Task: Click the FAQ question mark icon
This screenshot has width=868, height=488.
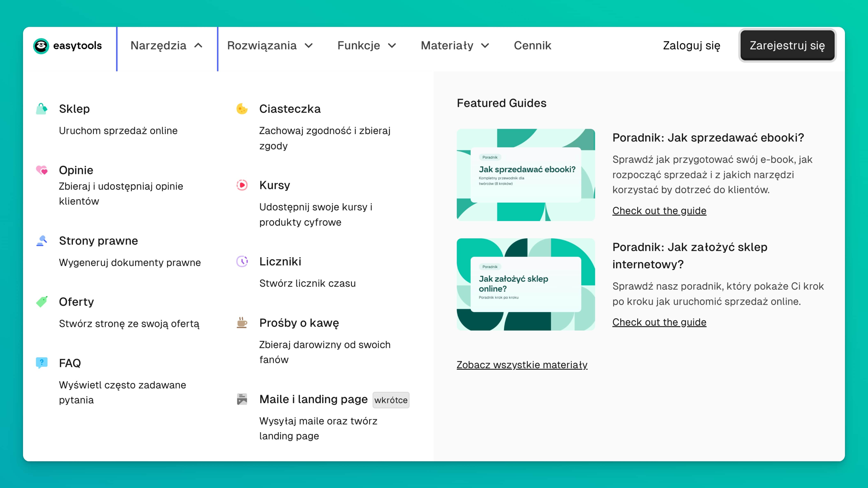Action: click(x=42, y=363)
